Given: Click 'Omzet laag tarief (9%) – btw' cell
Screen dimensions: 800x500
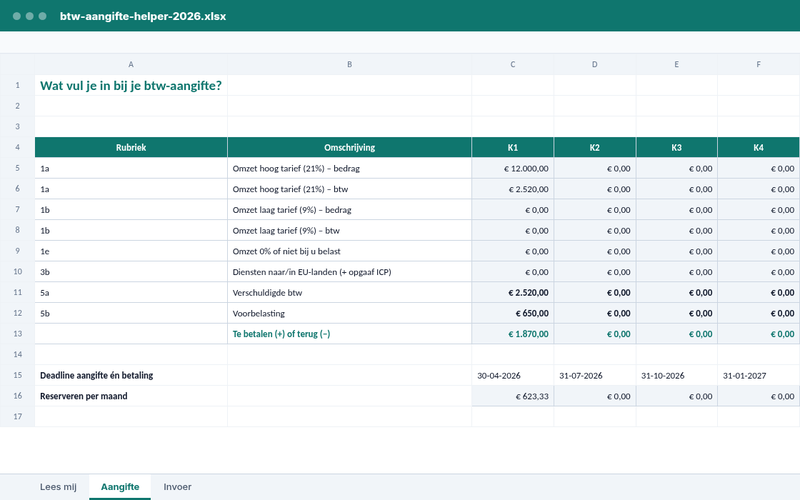Looking at the screenshot, I should pos(349,230).
